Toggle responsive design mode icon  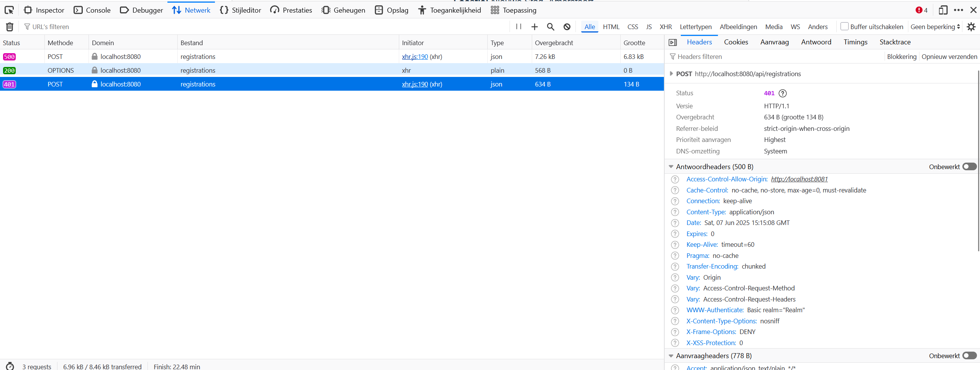tap(943, 10)
